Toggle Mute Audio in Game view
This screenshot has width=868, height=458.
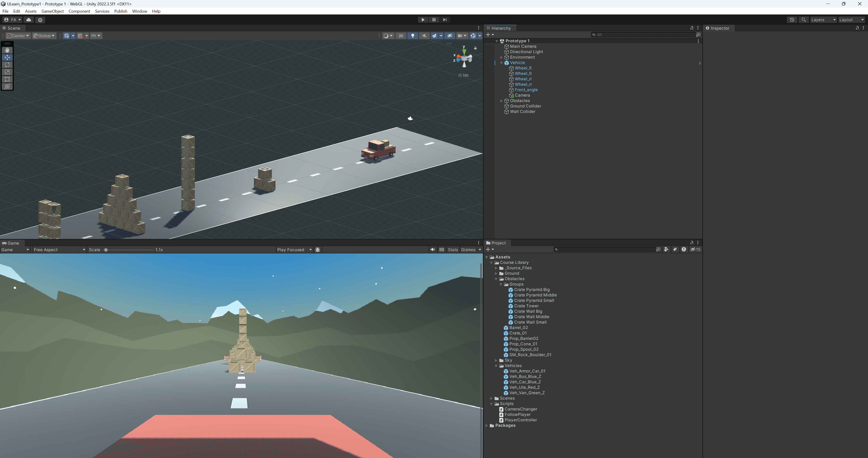pos(433,250)
